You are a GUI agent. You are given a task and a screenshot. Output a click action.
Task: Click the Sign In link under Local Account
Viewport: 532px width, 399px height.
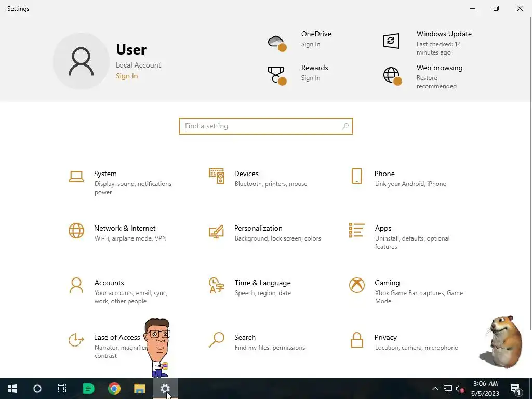(127, 76)
